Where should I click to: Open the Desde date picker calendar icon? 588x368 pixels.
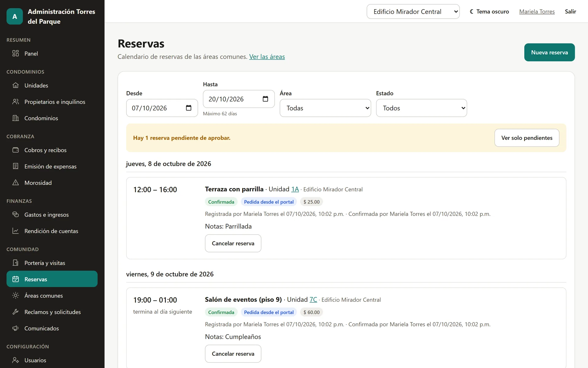[189, 108]
